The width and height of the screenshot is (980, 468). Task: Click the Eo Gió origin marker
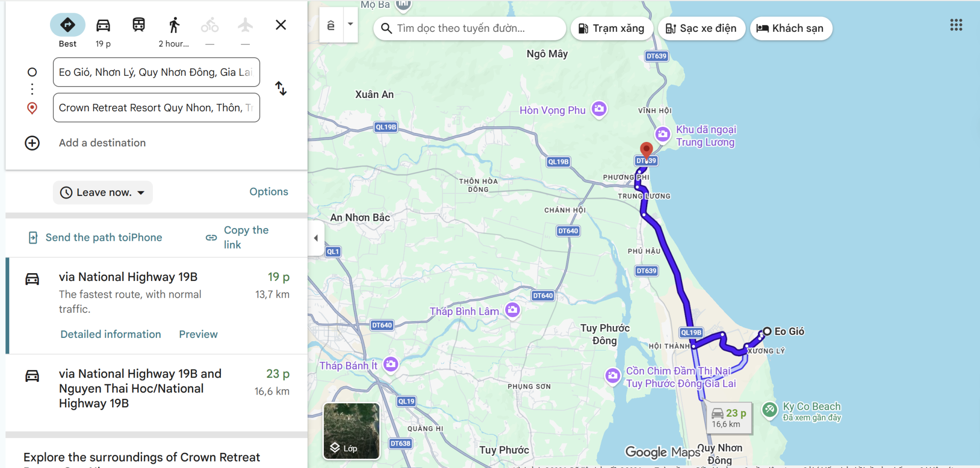[767, 331]
